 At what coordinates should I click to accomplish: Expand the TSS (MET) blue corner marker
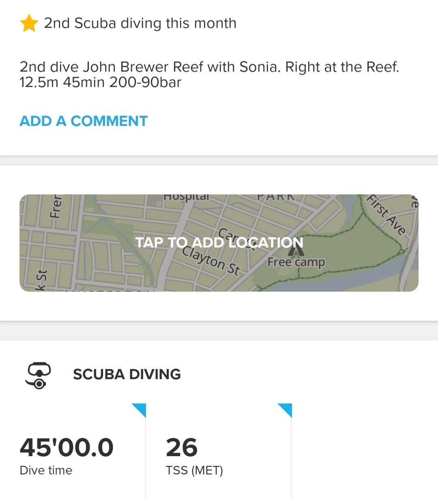(x=285, y=410)
